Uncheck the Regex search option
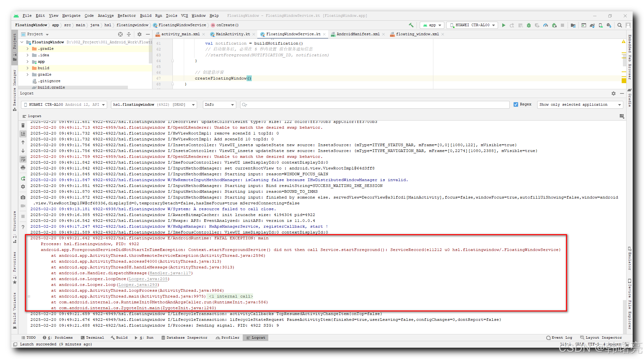This screenshot has width=644, height=359. [516, 104]
